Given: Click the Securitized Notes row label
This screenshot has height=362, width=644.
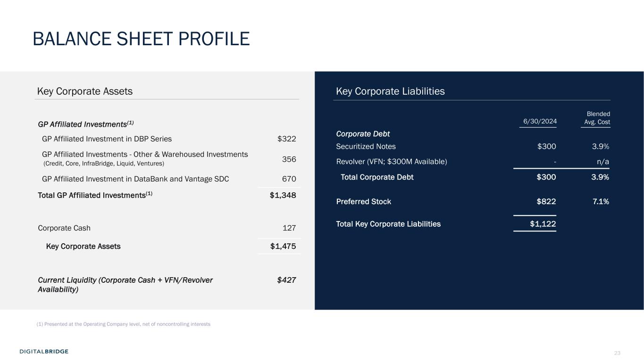Looking at the screenshot, I should (x=366, y=147).
